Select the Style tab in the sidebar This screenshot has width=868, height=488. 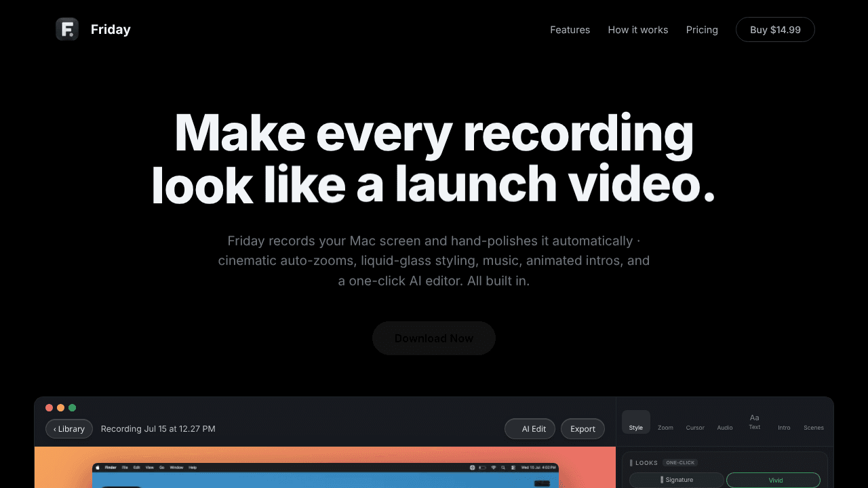pos(636,422)
